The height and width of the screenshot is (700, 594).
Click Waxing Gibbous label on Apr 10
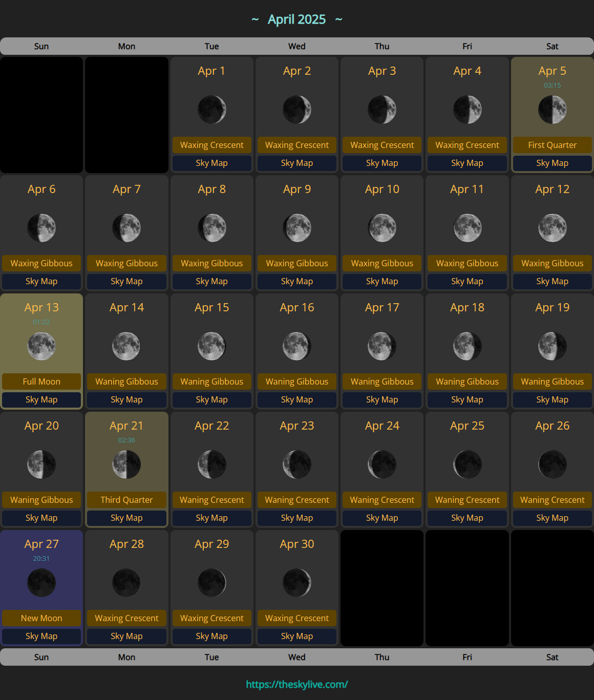pos(382,263)
